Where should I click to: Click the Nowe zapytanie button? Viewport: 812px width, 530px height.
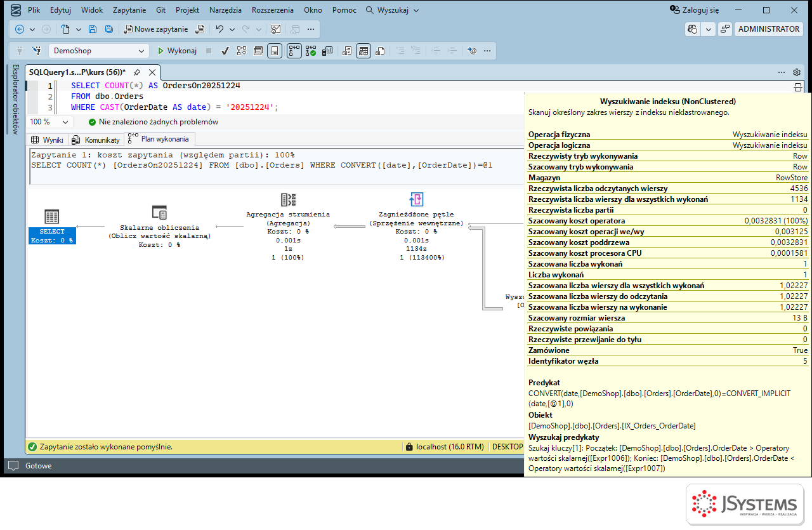point(155,29)
